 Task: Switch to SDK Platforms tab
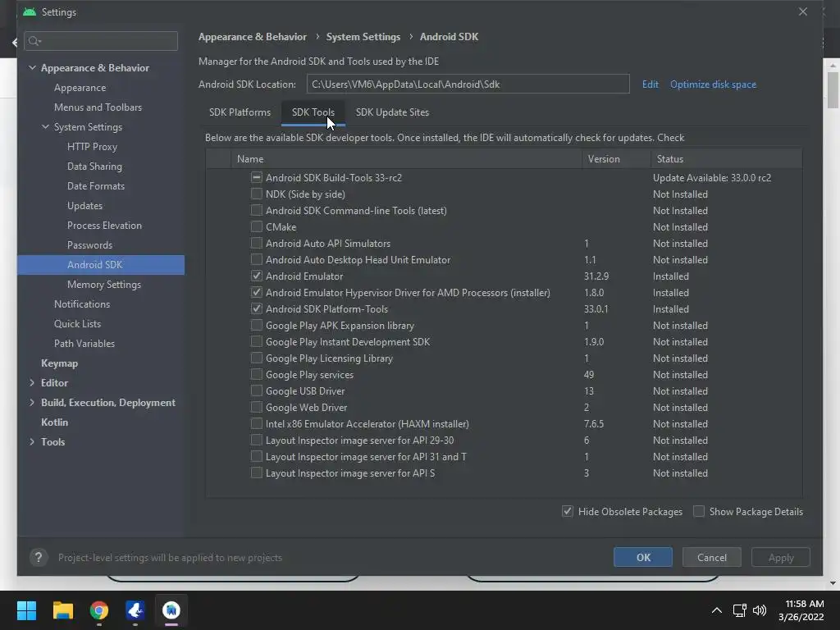coord(240,112)
